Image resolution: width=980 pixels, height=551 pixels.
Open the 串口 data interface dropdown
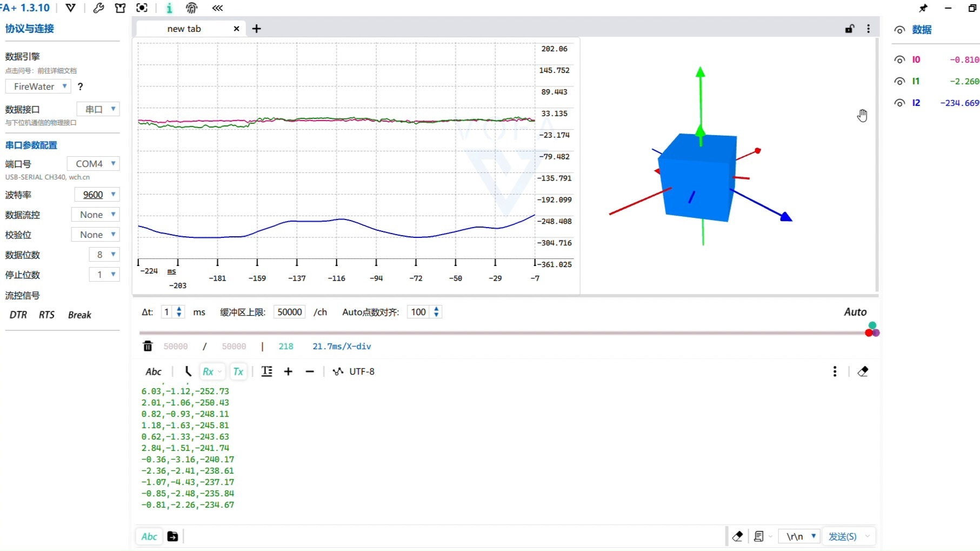click(x=98, y=109)
